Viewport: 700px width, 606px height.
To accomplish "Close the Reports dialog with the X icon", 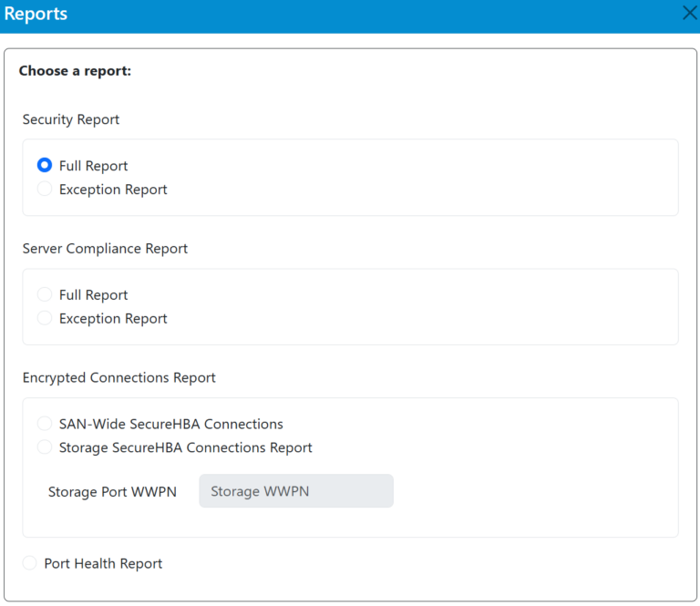I will pos(690,14).
